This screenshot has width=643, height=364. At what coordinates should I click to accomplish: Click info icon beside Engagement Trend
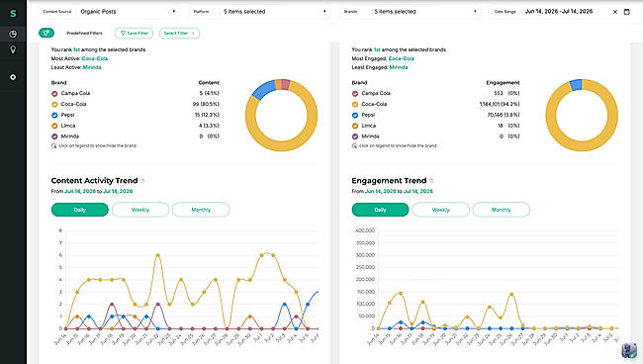click(x=431, y=181)
